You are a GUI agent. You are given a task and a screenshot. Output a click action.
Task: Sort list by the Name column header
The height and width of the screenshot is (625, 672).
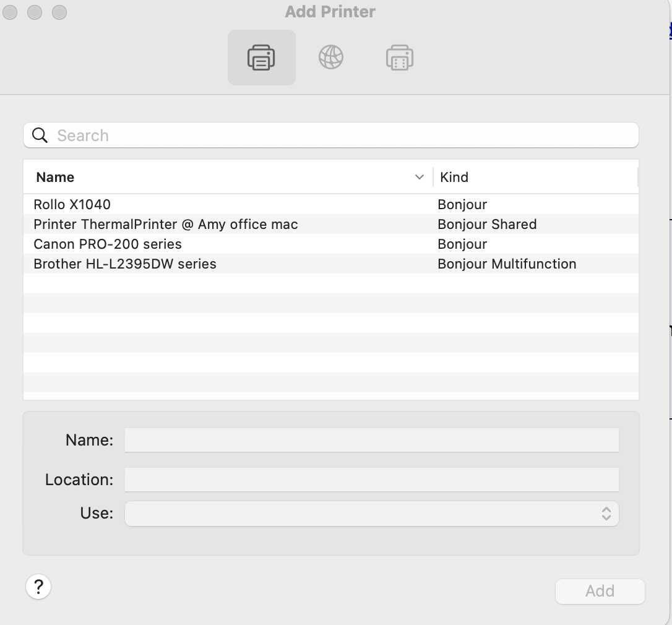click(x=56, y=178)
